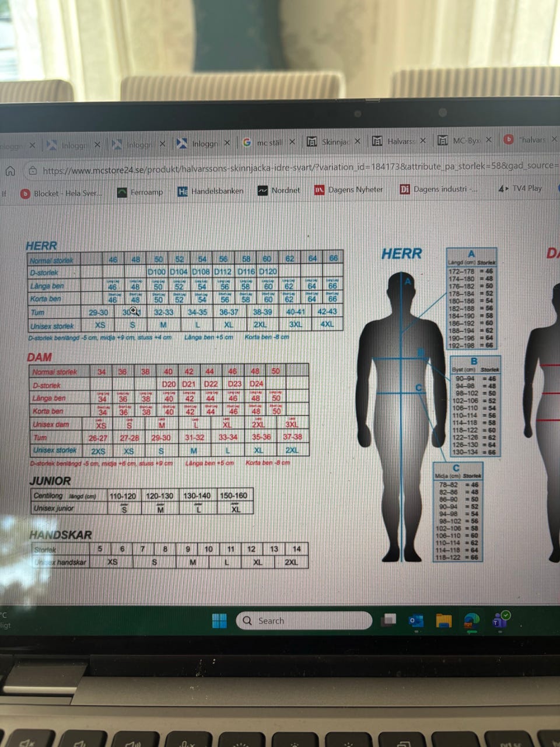The width and height of the screenshot is (560, 747).
Task: Click the taskbar Search box
Action: 304,620
